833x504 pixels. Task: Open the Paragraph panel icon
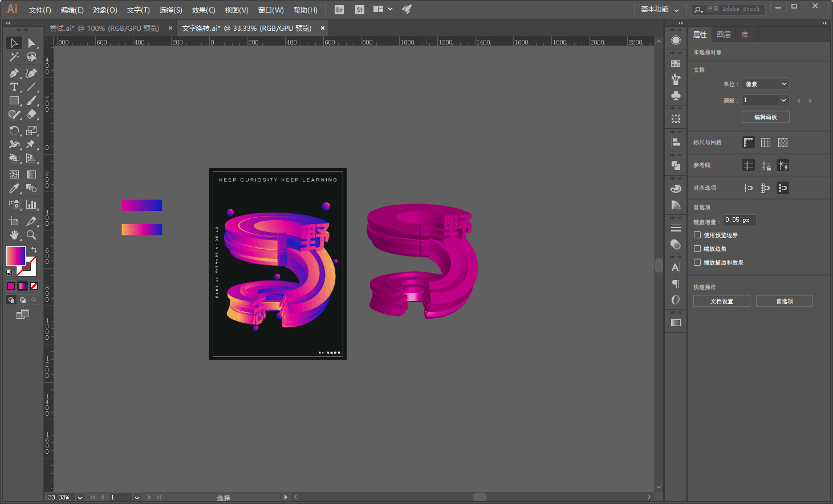pos(676,283)
